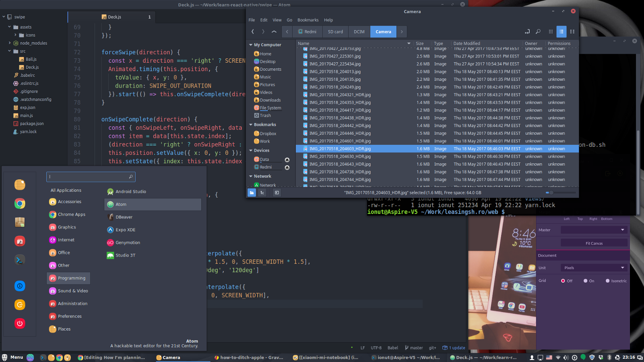
Task: Eject the Redmi device
Action: [x=287, y=167]
